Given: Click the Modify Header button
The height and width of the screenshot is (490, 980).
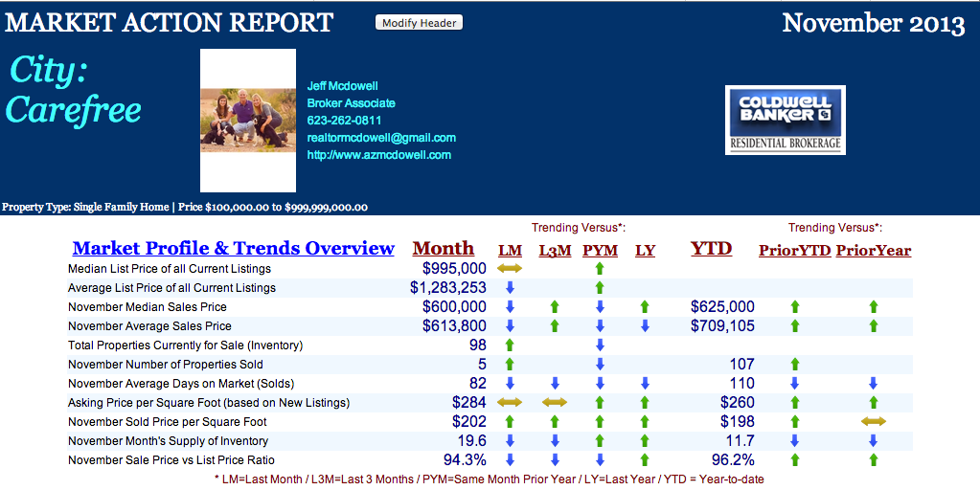Looking at the screenshot, I should [x=419, y=23].
